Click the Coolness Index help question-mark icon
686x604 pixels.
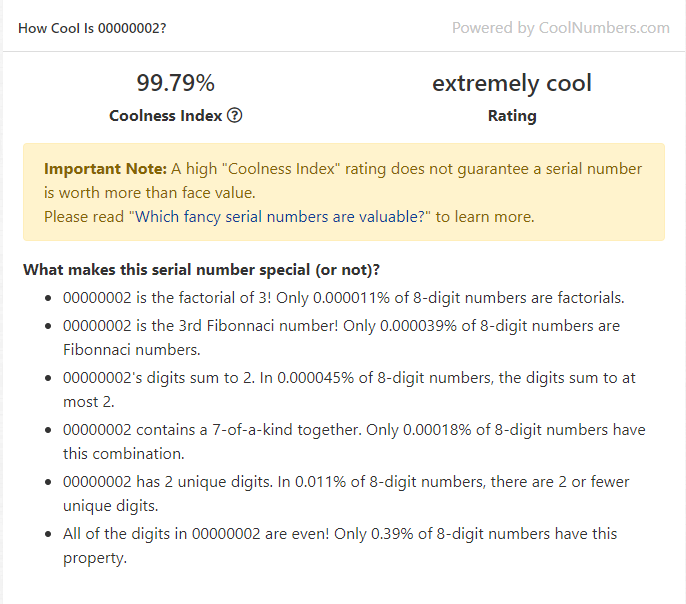click(235, 115)
